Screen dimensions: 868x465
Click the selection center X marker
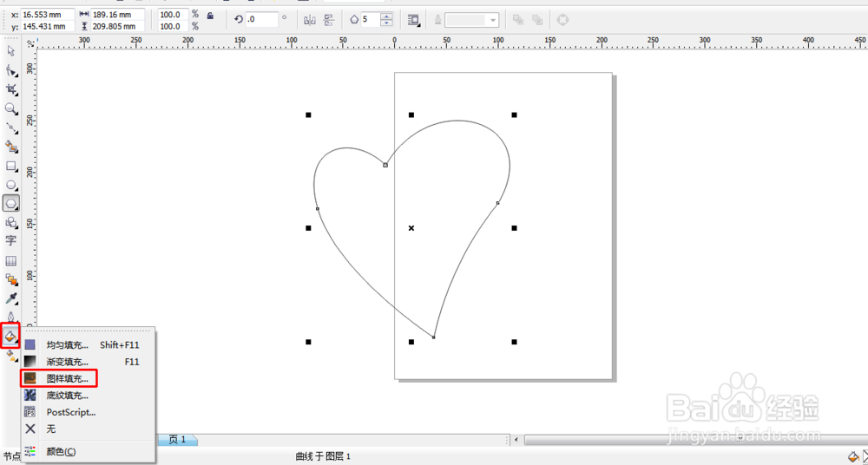411,228
